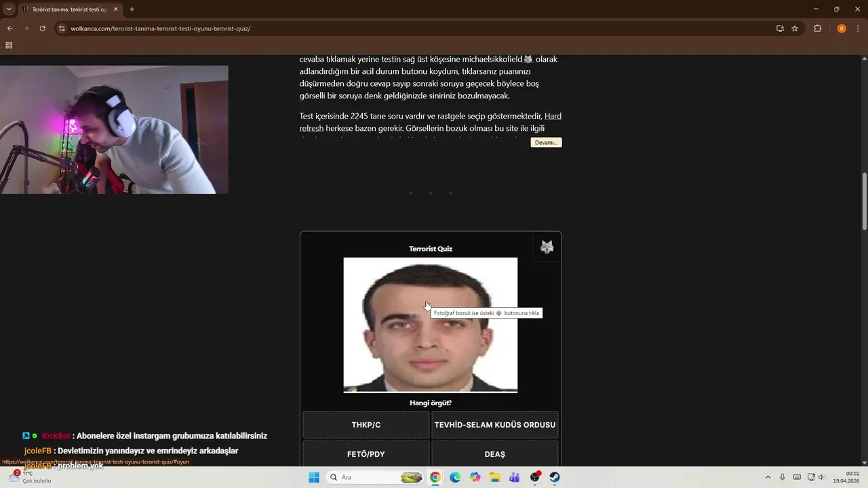Viewport: 868px width, 488px height.
Task: Choose the DEAŞ answer
Action: (x=495, y=454)
